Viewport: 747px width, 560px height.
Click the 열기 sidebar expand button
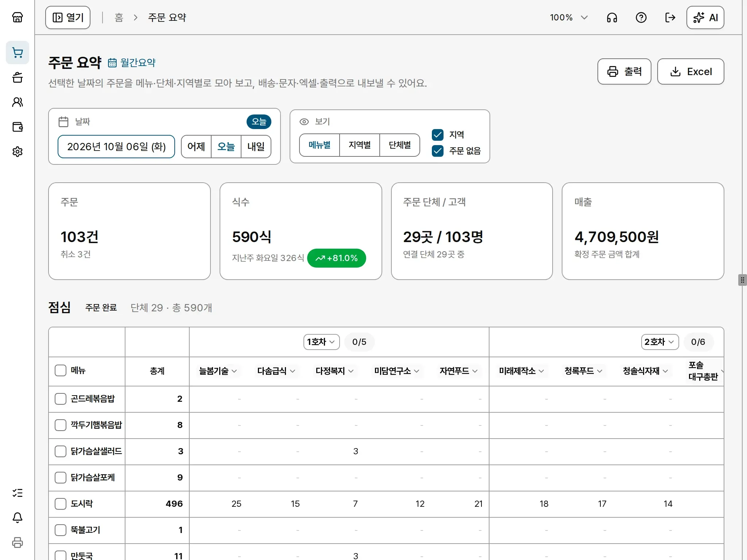tap(68, 17)
